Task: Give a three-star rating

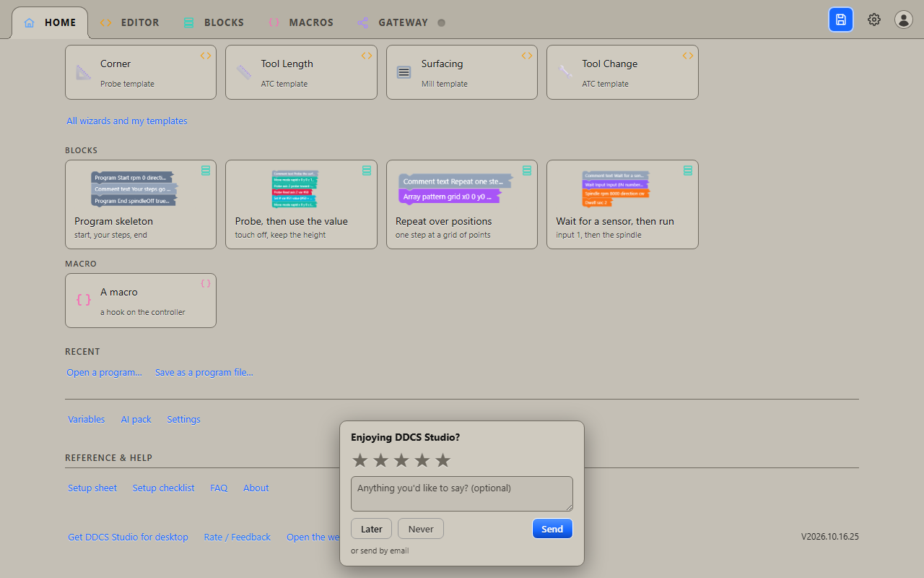Action: (x=401, y=460)
